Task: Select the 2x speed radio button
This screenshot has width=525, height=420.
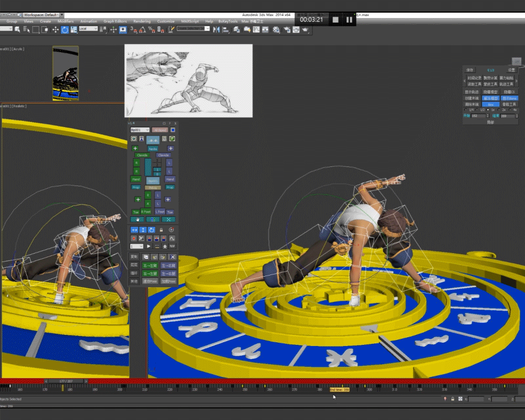Action: point(499,110)
